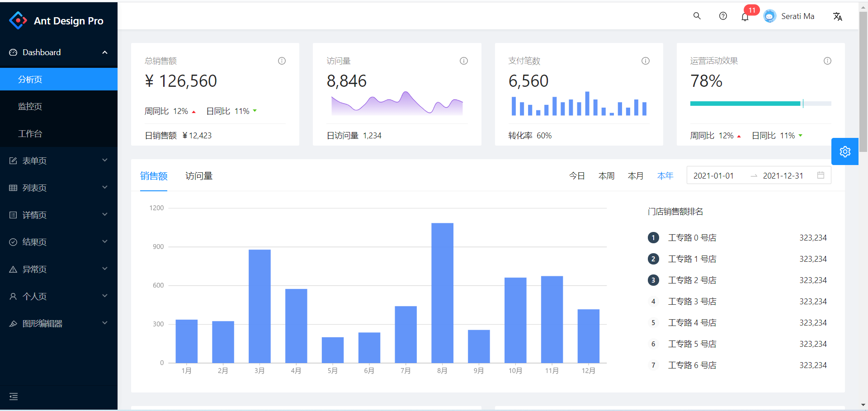This screenshot has width=868, height=411.
Task: Select the 今日 time range link
Action: (x=577, y=176)
